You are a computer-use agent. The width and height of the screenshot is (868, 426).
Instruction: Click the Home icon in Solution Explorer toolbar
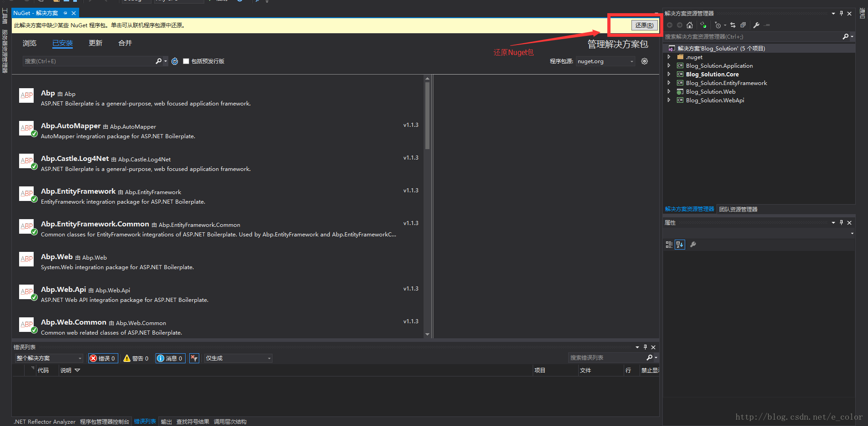(690, 25)
